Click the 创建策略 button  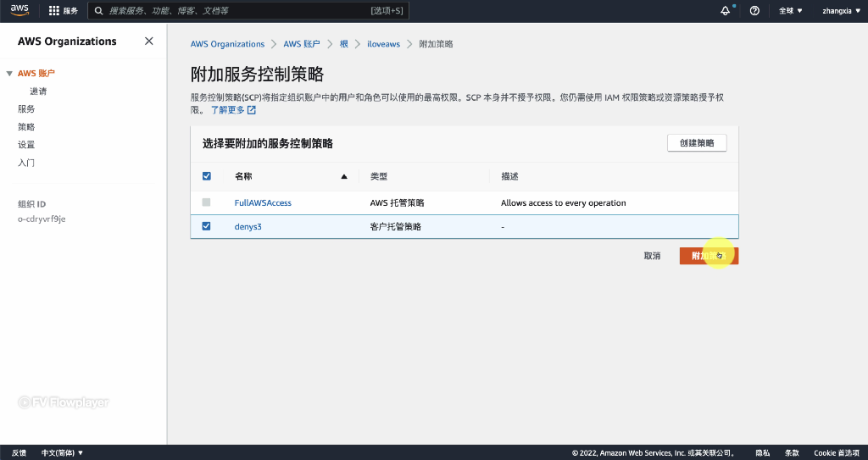tap(697, 143)
